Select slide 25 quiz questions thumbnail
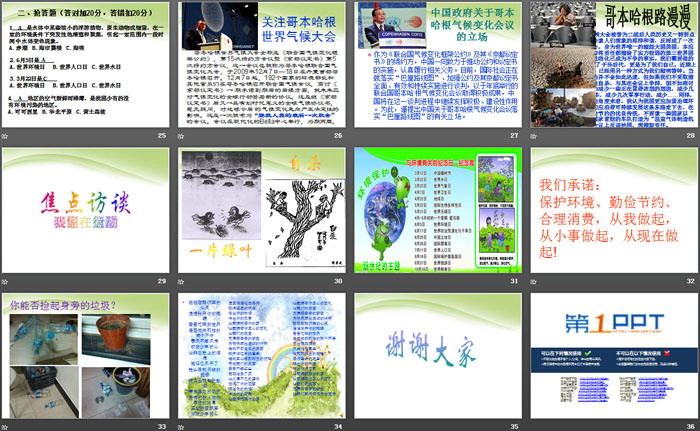 tap(86, 65)
